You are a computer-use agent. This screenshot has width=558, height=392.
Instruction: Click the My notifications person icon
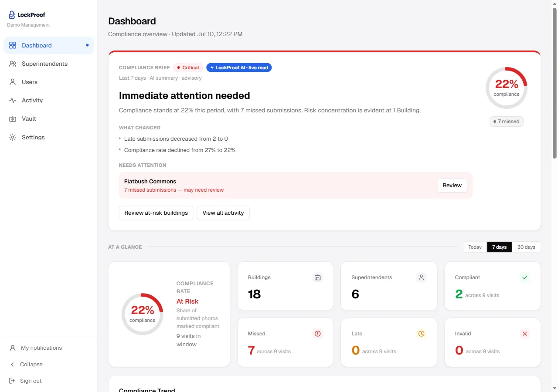click(x=12, y=348)
